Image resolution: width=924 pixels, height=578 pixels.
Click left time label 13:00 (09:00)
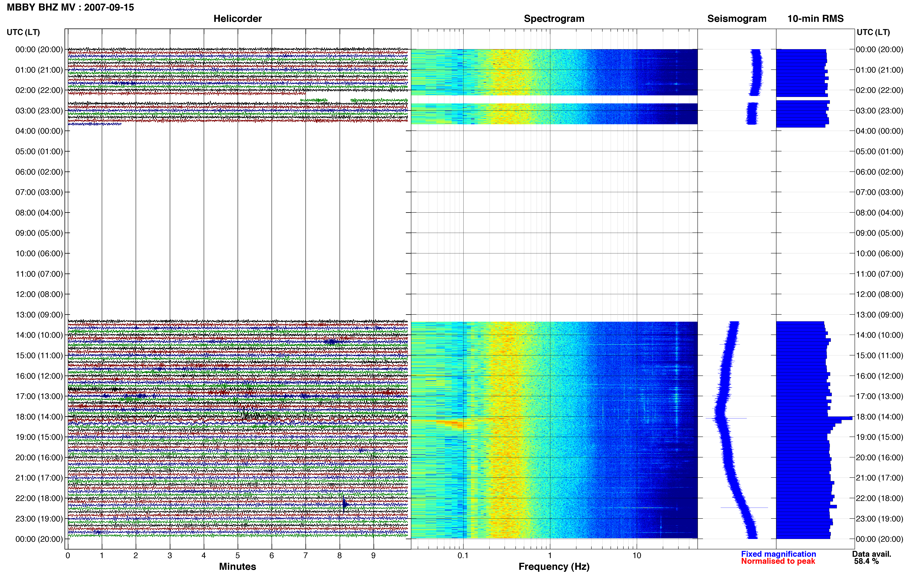[x=39, y=315]
